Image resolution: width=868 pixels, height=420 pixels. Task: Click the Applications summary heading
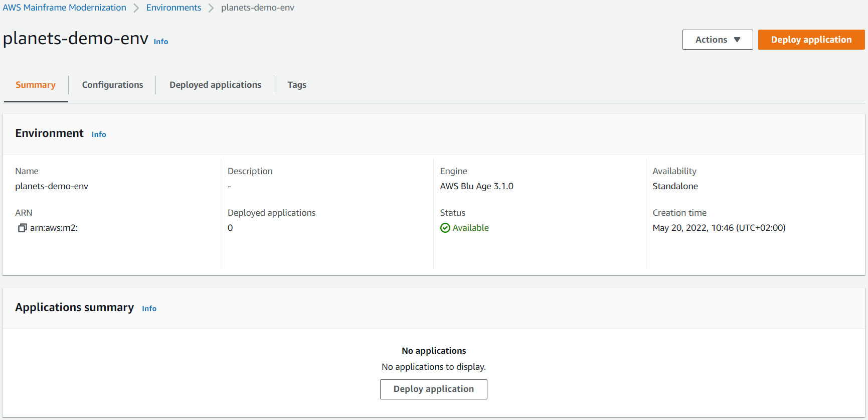pyautogui.click(x=75, y=307)
